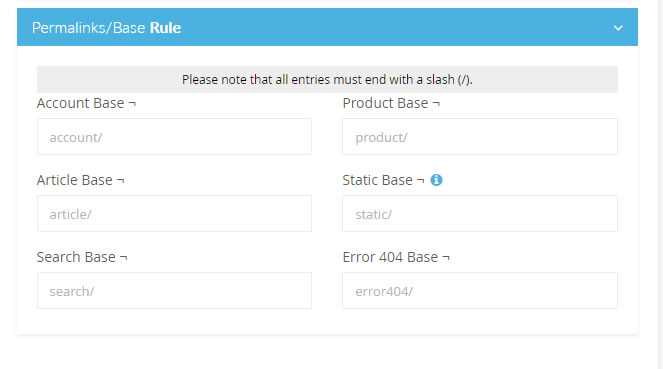Click into the Article Base field

tap(174, 213)
